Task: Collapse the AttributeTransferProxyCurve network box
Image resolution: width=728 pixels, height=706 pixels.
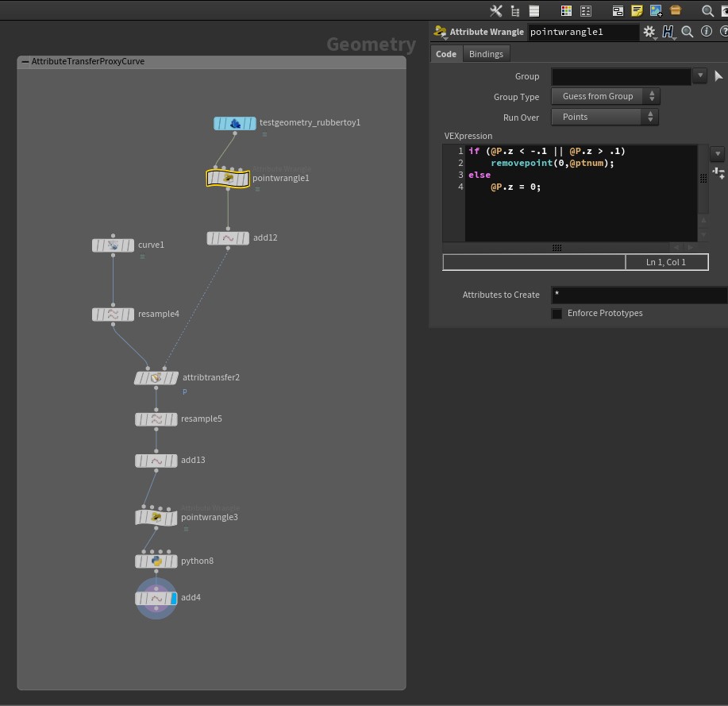Action: click(x=25, y=62)
